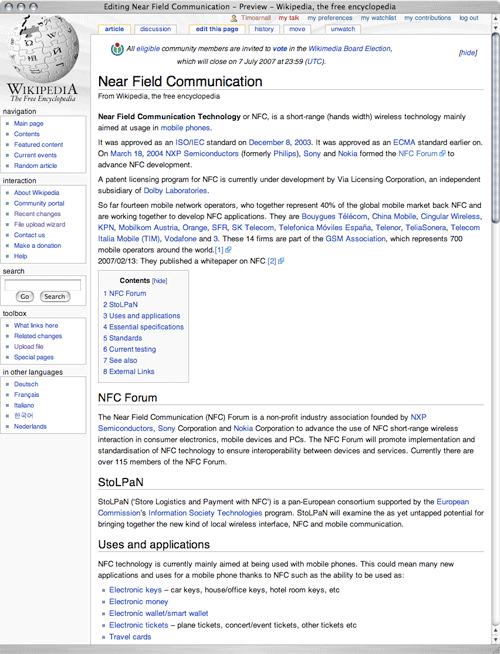Click the vote link in the election notice
Image resolution: width=500 pixels, height=654 pixels.
280,49
